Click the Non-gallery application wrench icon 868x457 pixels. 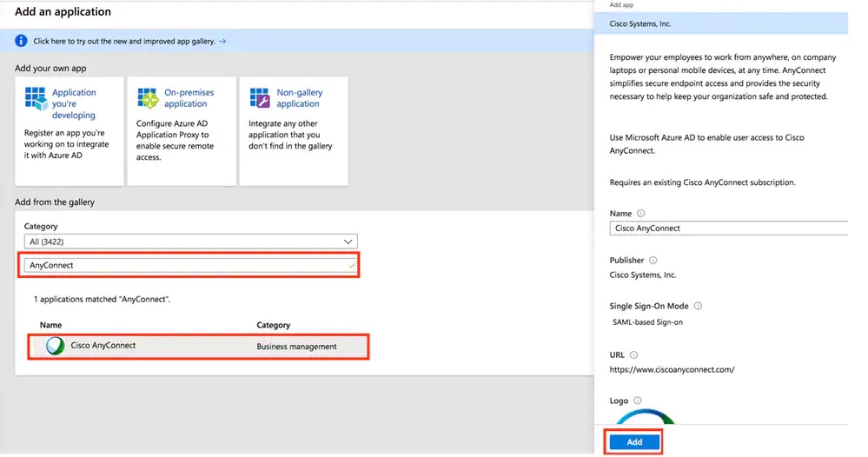coord(260,97)
